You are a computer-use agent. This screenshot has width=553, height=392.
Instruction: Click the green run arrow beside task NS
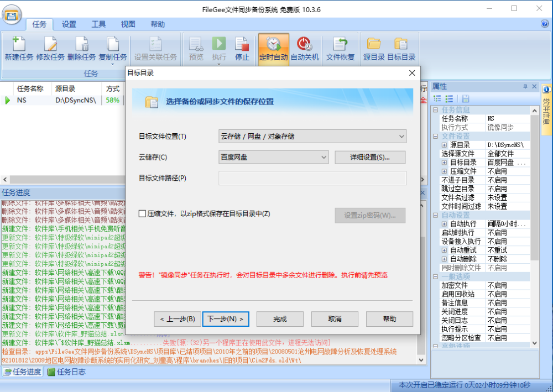(x=7, y=100)
